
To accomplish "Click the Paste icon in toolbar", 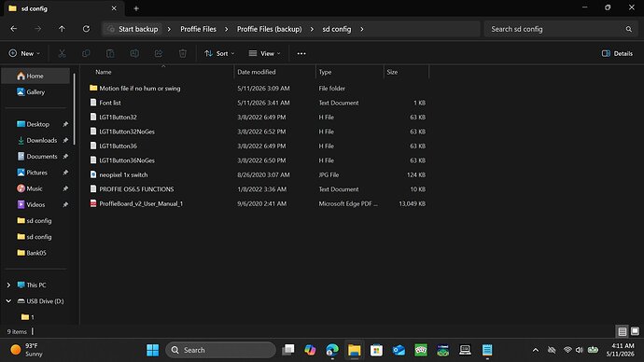I will 110,53.
